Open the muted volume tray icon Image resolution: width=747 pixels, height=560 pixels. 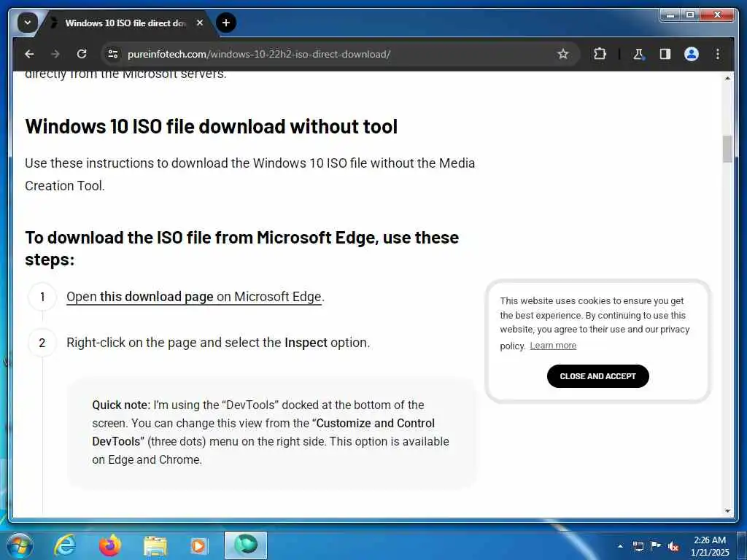pyautogui.click(x=673, y=546)
